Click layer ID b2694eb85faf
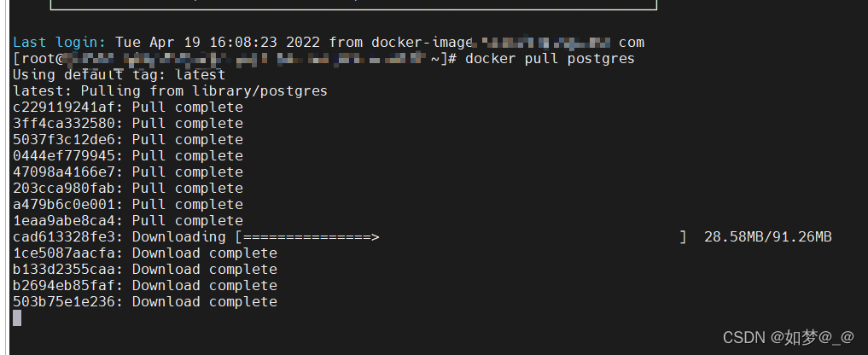 pyautogui.click(x=64, y=286)
